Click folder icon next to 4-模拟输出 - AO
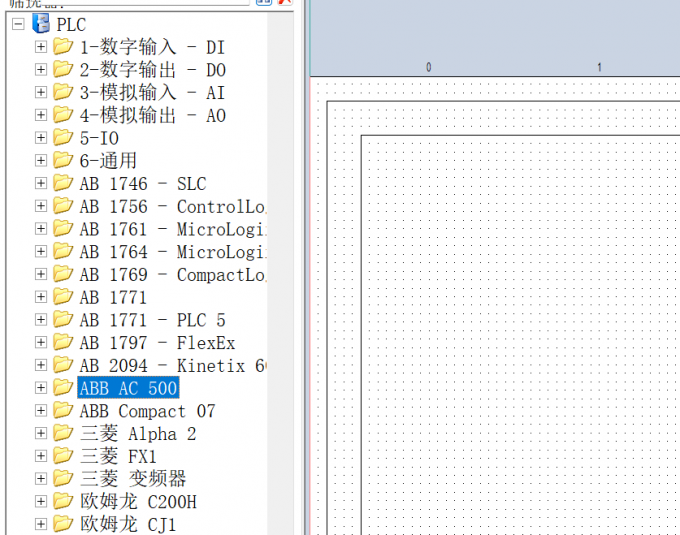Viewport: 680px width, 535px height. 63,114
